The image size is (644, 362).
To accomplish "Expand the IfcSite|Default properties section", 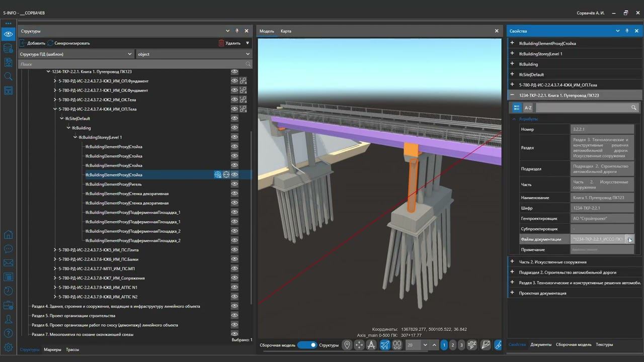I will coord(512,74).
